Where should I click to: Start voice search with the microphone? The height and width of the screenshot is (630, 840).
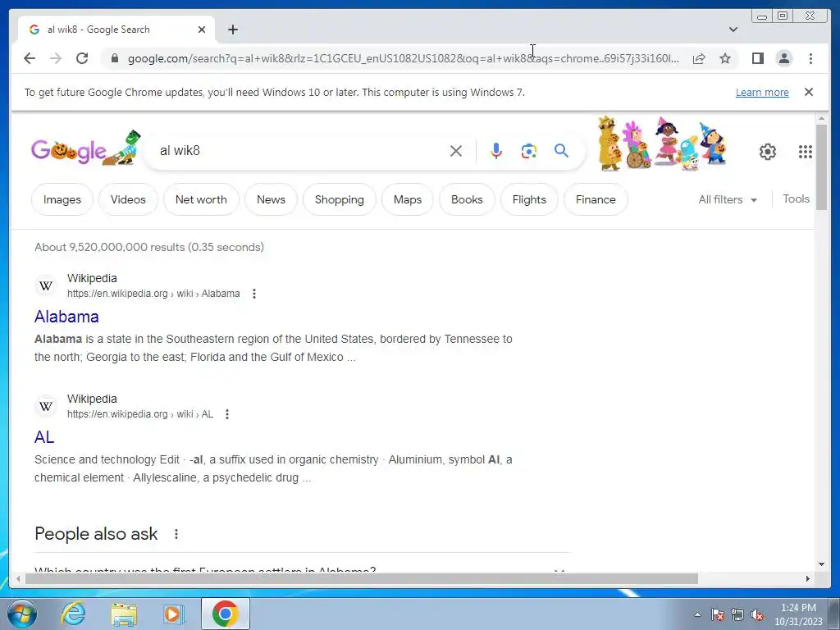[496, 151]
